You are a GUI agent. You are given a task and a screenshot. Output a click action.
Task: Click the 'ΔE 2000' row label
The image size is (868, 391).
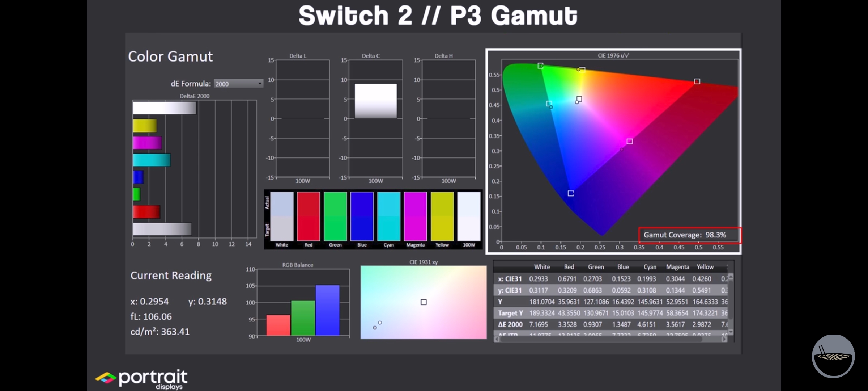(x=510, y=324)
